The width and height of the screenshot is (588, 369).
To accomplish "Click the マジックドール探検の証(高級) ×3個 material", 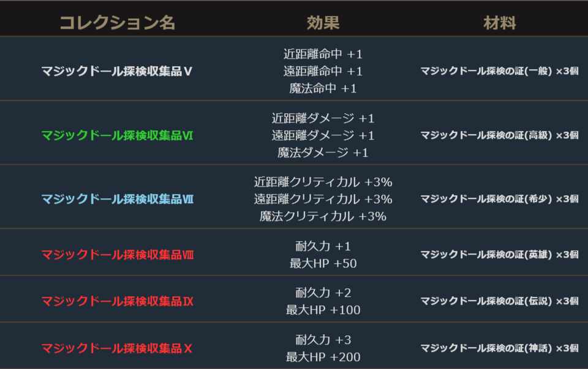I will [x=499, y=135].
